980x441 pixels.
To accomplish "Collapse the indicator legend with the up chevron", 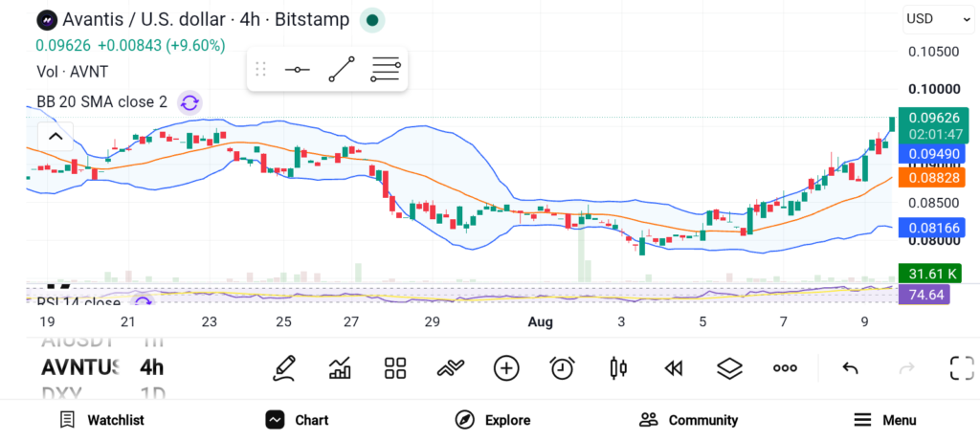I will (56, 137).
